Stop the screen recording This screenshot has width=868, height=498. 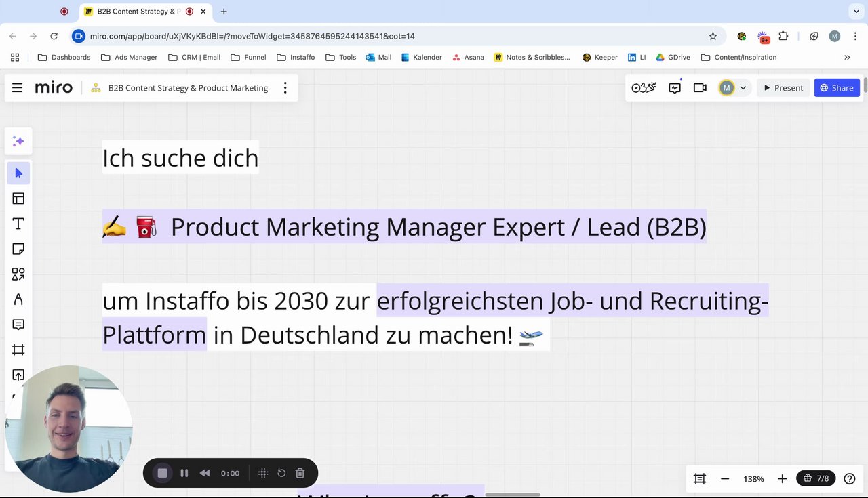(162, 473)
